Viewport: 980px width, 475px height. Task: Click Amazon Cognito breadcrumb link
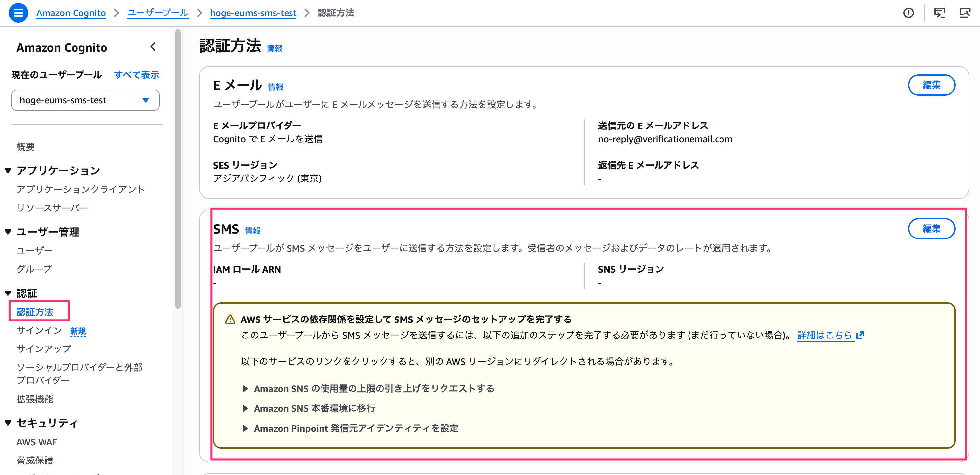(71, 13)
